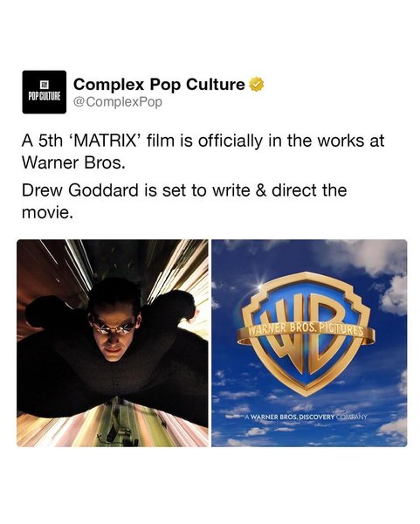Click the word 'officially' in the tweet
Screen dimensions: 420x524
pos(231,141)
